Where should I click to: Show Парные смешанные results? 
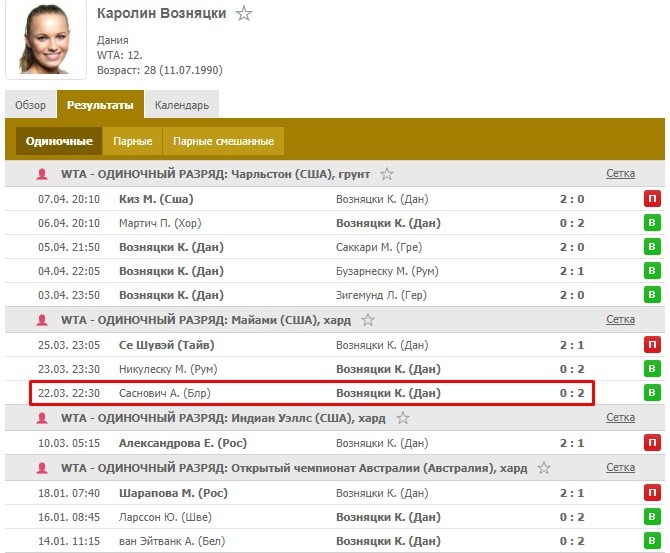pos(223,141)
